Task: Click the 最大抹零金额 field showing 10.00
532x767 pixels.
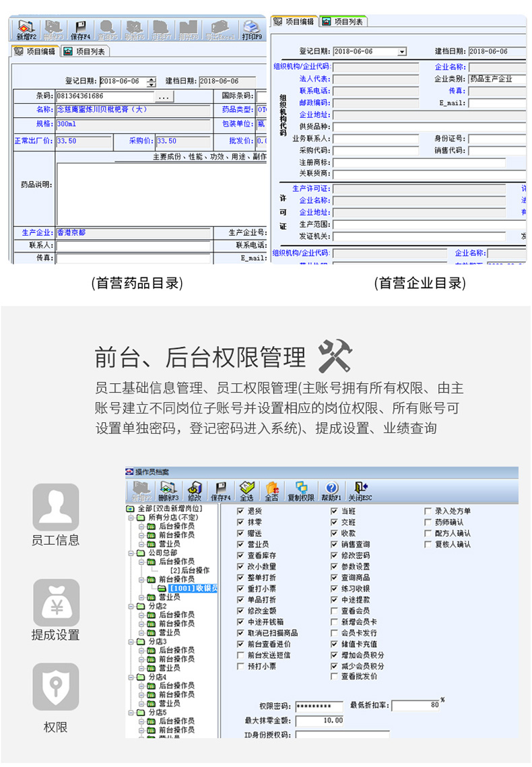Action: [x=319, y=721]
